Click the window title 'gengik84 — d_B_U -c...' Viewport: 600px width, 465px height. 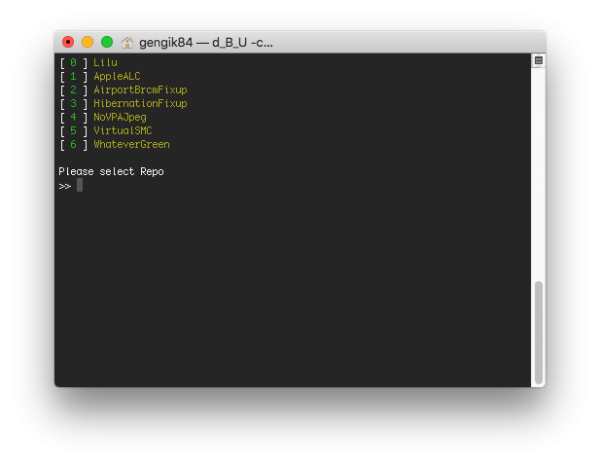[206, 42]
